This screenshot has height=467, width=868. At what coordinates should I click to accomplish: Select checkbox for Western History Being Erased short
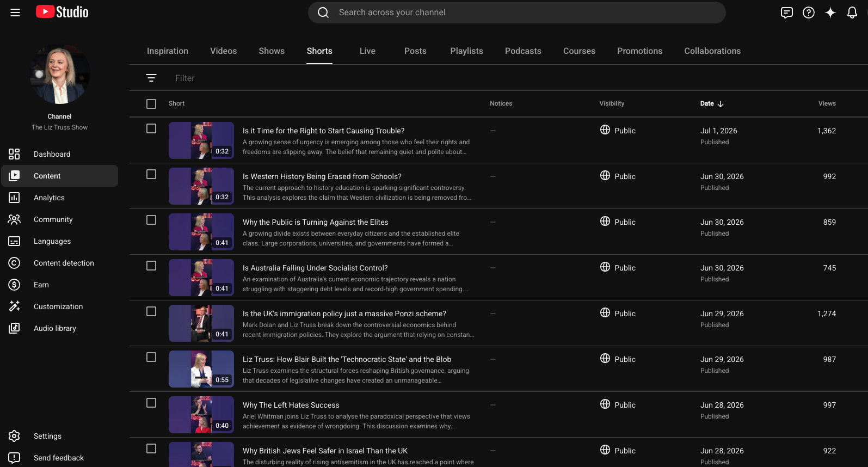pyautogui.click(x=151, y=174)
